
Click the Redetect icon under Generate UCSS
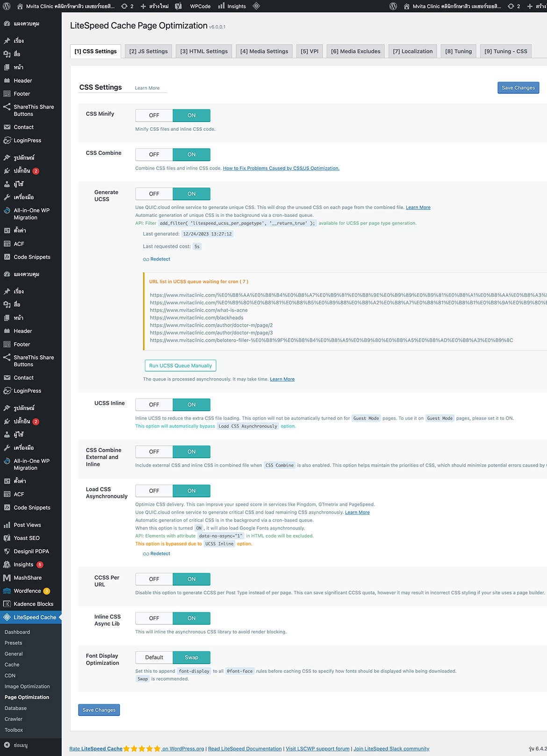[146, 259]
